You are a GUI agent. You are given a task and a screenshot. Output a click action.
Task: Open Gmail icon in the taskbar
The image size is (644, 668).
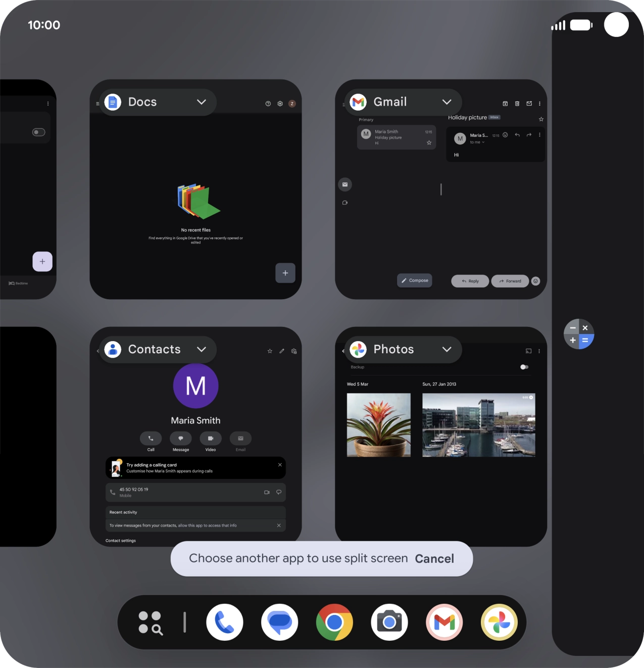click(444, 622)
